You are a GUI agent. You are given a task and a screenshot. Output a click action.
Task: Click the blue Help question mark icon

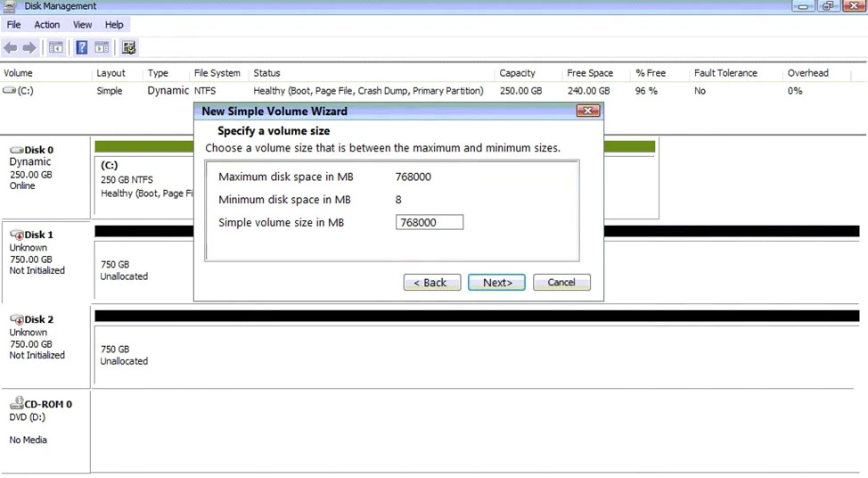click(x=82, y=47)
